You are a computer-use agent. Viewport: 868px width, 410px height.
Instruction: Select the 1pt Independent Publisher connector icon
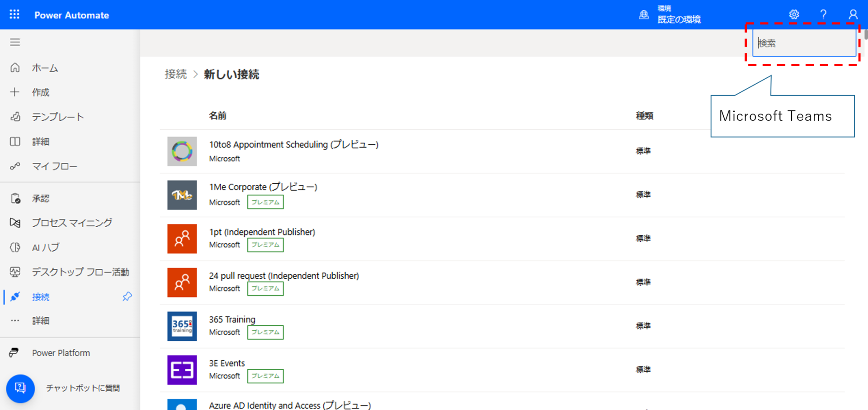click(182, 238)
